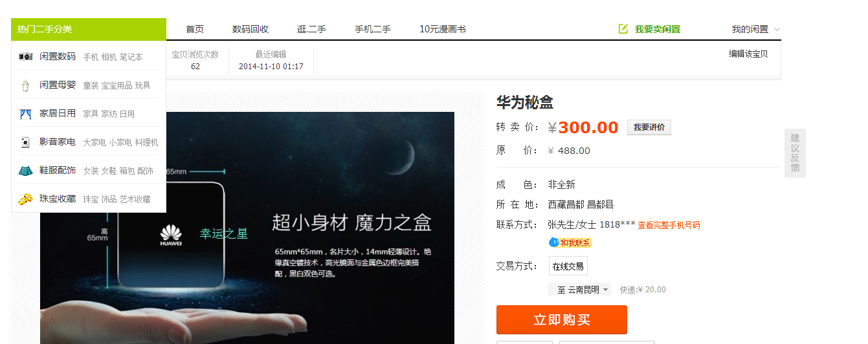This screenshot has height=344, width=868.
Task: Click the camera icon for 闲置数码
Action: [26, 57]
